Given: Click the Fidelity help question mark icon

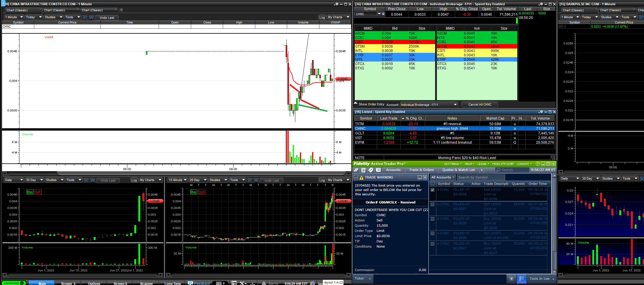Looking at the screenshot, I should point(538,164).
